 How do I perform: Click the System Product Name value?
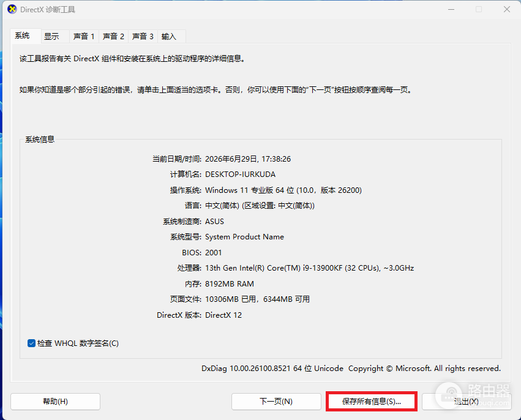244,237
